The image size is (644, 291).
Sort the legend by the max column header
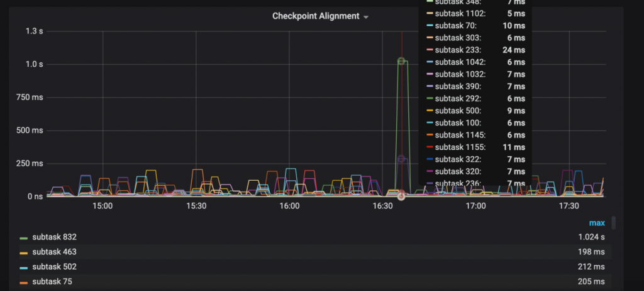point(597,223)
